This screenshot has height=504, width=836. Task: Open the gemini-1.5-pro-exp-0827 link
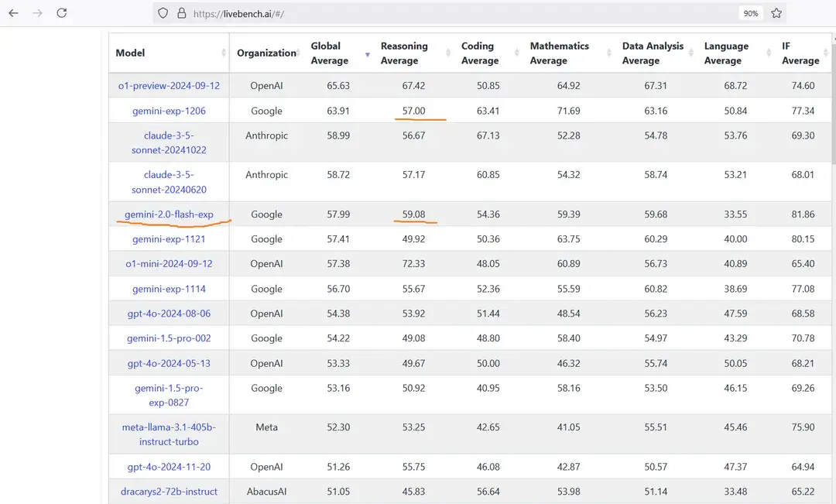tap(169, 395)
